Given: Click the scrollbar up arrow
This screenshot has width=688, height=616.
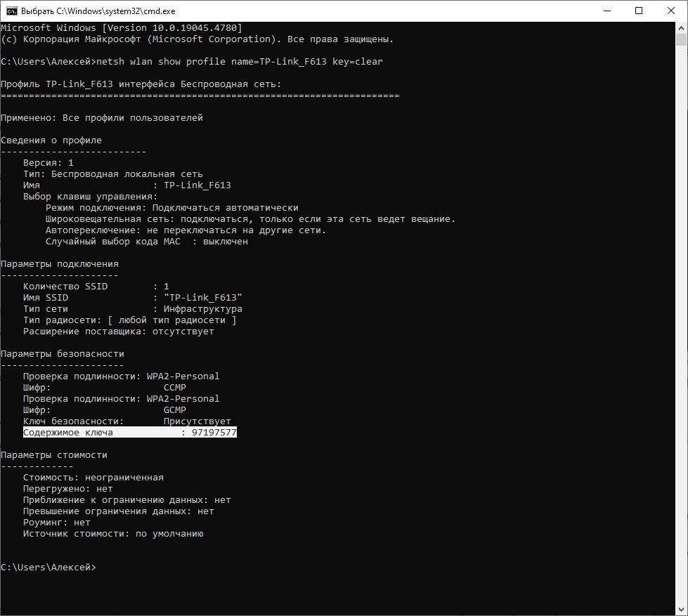Looking at the screenshot, I should [682, 27].
